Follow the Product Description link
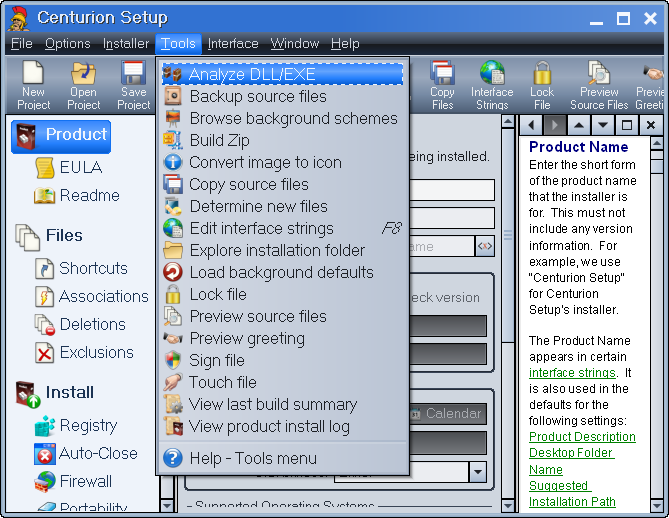Image resolution: width=669 pixels, height=518 pixels. click(582, 437)
